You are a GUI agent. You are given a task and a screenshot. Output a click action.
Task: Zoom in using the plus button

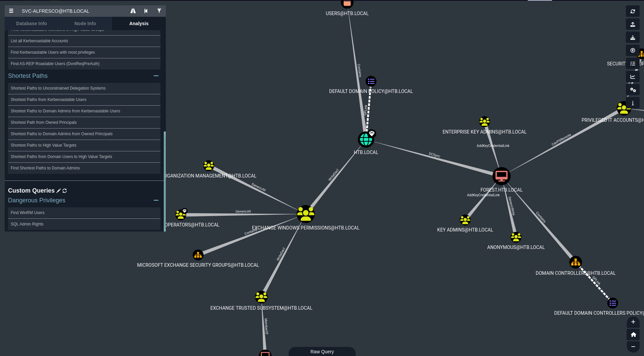tap(633, 322)
